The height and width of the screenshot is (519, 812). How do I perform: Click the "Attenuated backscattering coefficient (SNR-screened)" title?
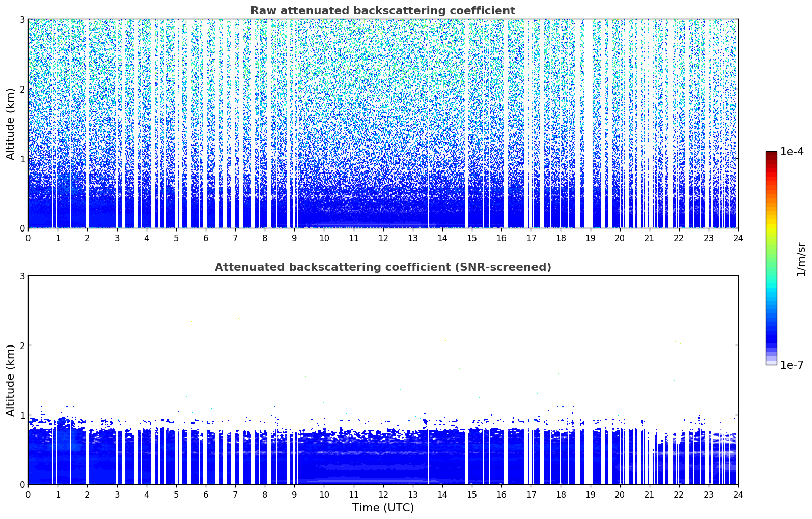click(383, 267)
